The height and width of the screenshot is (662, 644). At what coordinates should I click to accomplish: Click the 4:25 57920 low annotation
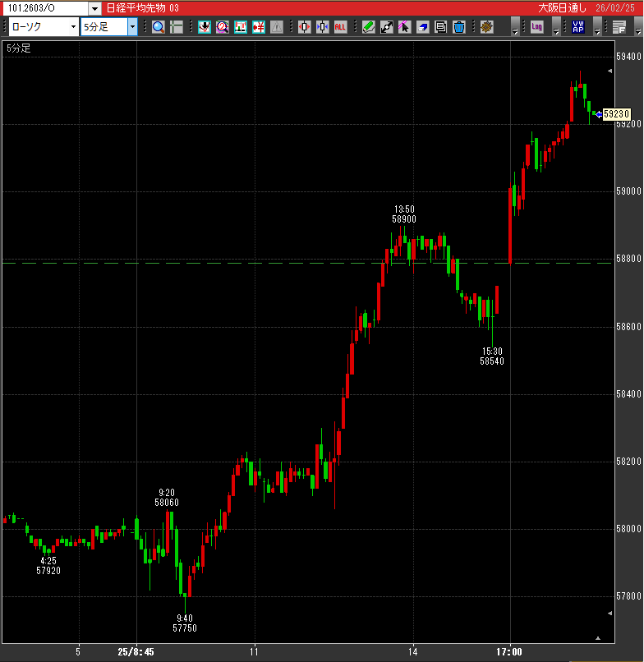tap(48, 566)
